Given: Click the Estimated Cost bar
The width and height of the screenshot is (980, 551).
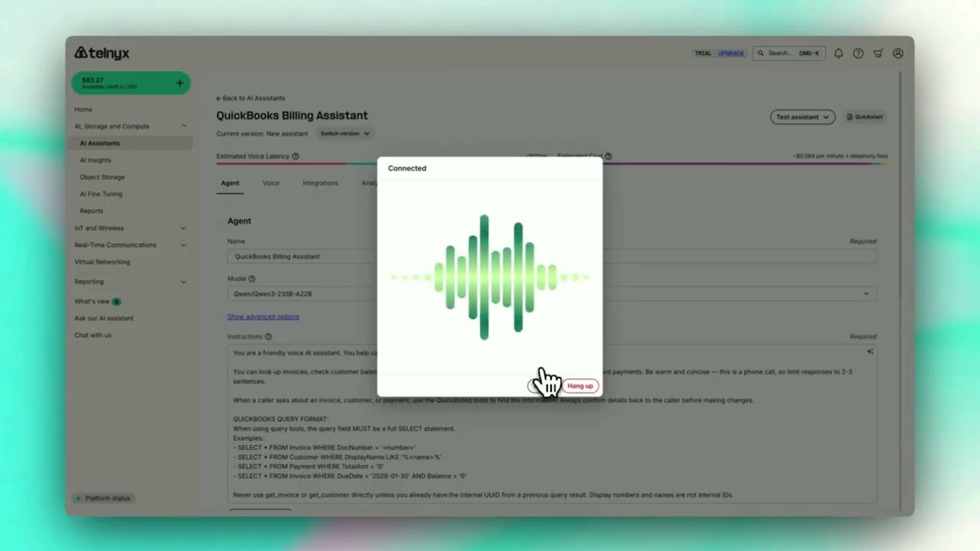Looking at the screenshot, I should click(x=745, y=163).
